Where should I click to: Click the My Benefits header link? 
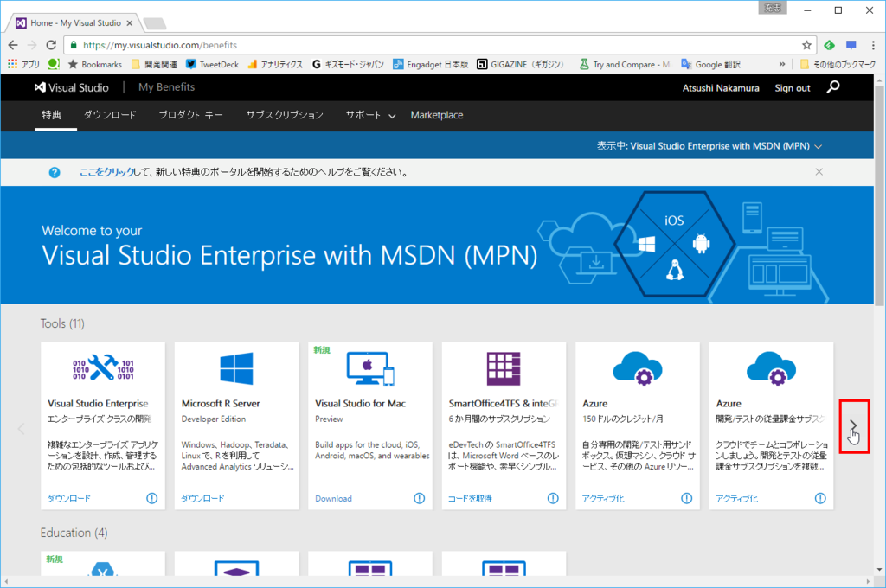[167, 87]
